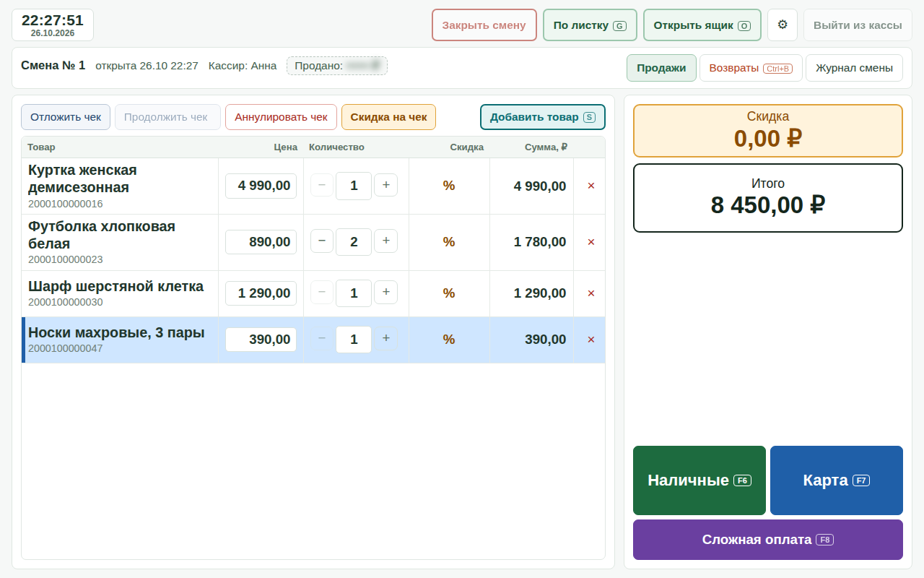The width and height of the screenshot is (924, 578).
Task: Delete the Шарф шерстяной клетка row
Action: pyautogui.click(x=591, y=293)
